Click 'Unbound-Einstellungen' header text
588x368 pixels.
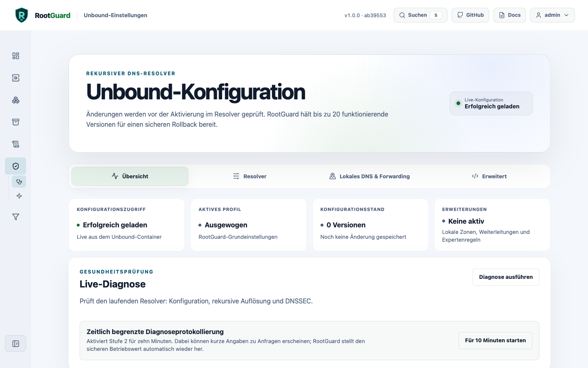pos(116,15)
